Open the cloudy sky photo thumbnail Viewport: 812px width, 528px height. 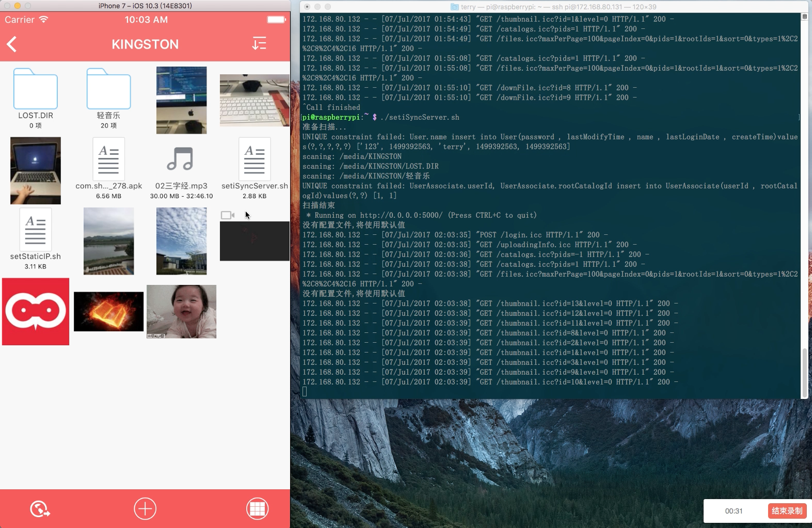(x=181, y=241)
